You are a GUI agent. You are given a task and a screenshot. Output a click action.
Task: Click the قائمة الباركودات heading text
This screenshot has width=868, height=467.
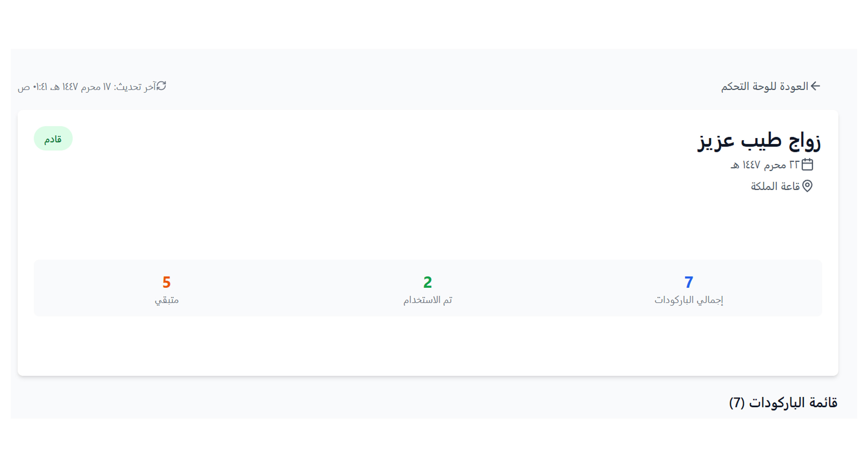pyautogui.click(x=793, y=403)
